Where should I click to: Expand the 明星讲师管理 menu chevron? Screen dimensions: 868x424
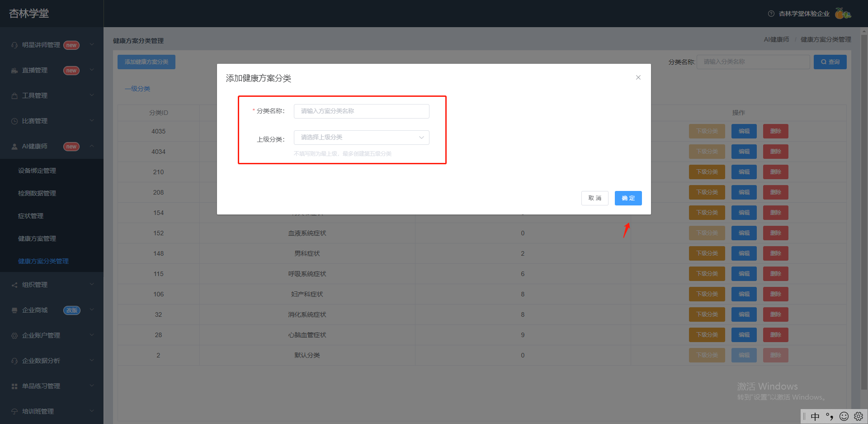[92, 44]
